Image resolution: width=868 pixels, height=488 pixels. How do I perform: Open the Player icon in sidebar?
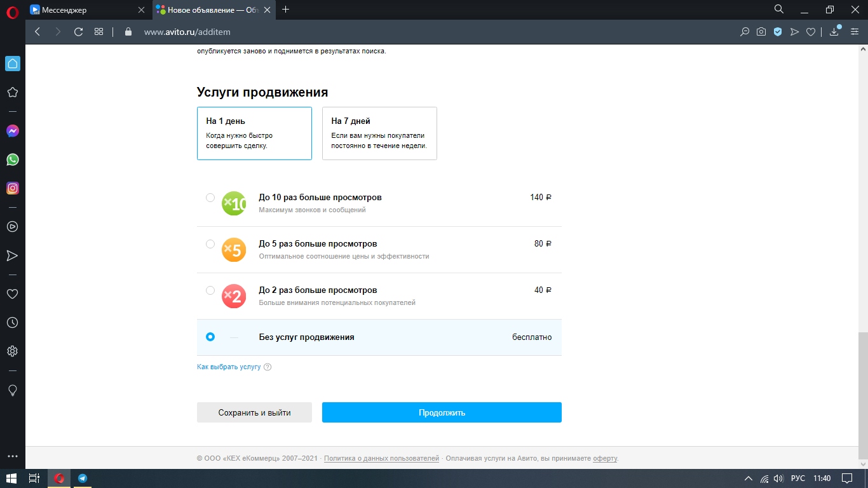tap(12, 226)
